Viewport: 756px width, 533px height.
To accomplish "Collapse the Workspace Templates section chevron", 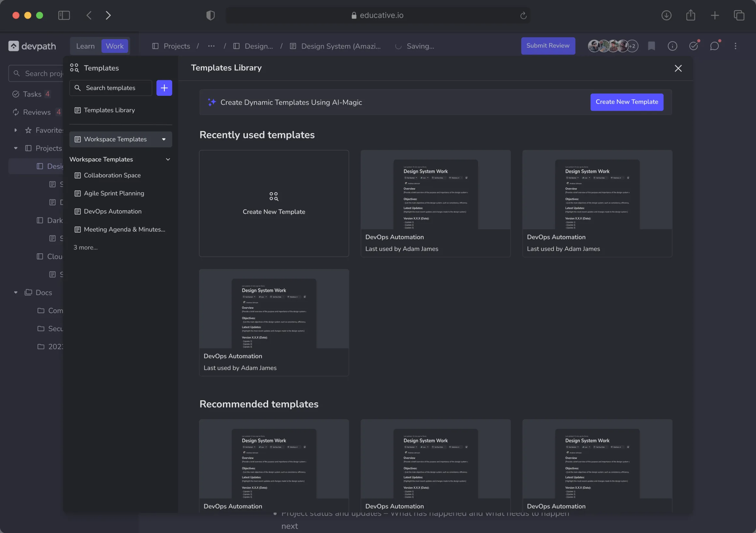I will tap(168, 159).
